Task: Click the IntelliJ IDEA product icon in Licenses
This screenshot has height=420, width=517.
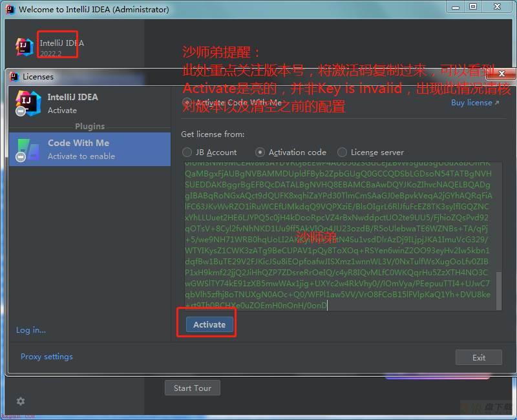Action: coord(28,103)
